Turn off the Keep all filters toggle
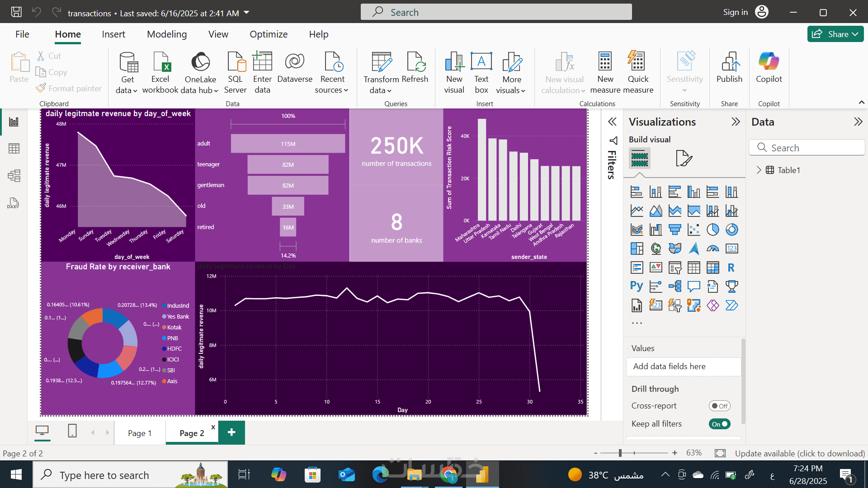The image size is (868, 488). click(719, 424)
